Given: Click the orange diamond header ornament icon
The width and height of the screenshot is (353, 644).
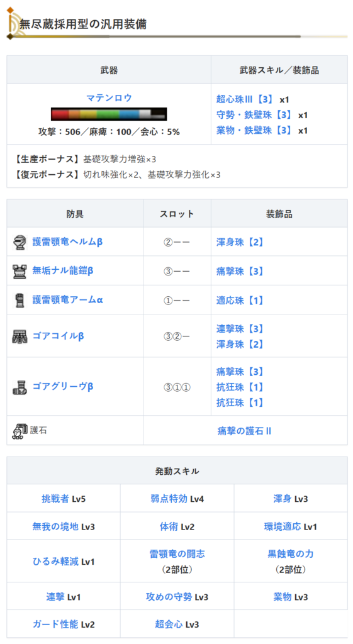Looking at the screenshot, I should (x=10, y=10).
